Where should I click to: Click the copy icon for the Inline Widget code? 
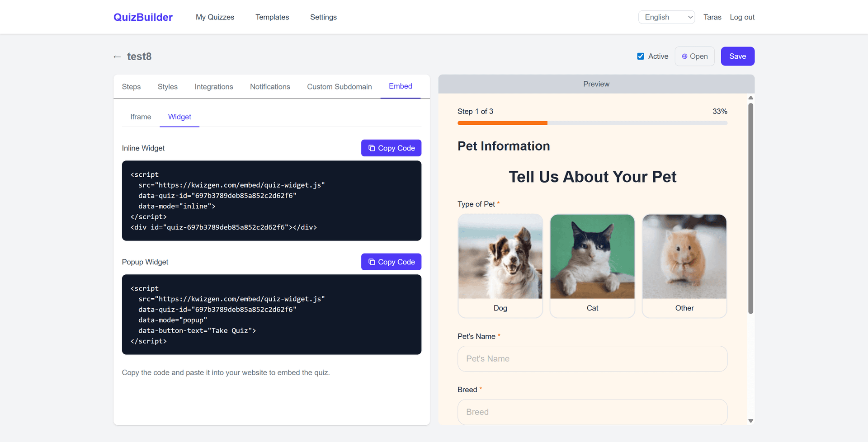point(372,148)
